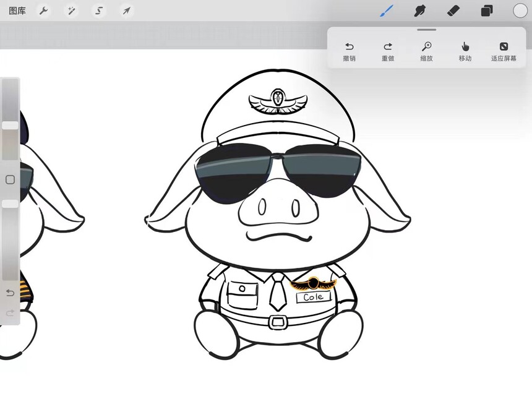Open the Adjustments magic wand menu
Viewport: 532px width, 399px height.
click(x=71, y=11)
